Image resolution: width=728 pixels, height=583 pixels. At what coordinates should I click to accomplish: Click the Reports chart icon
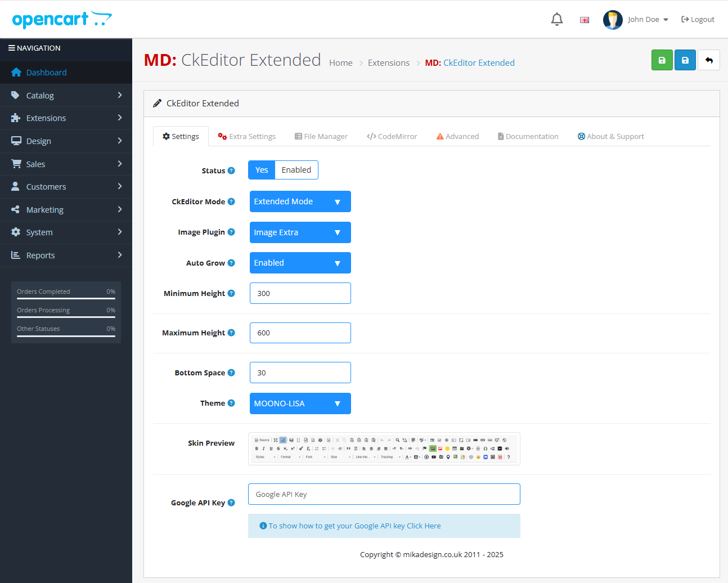coord(16,255)
